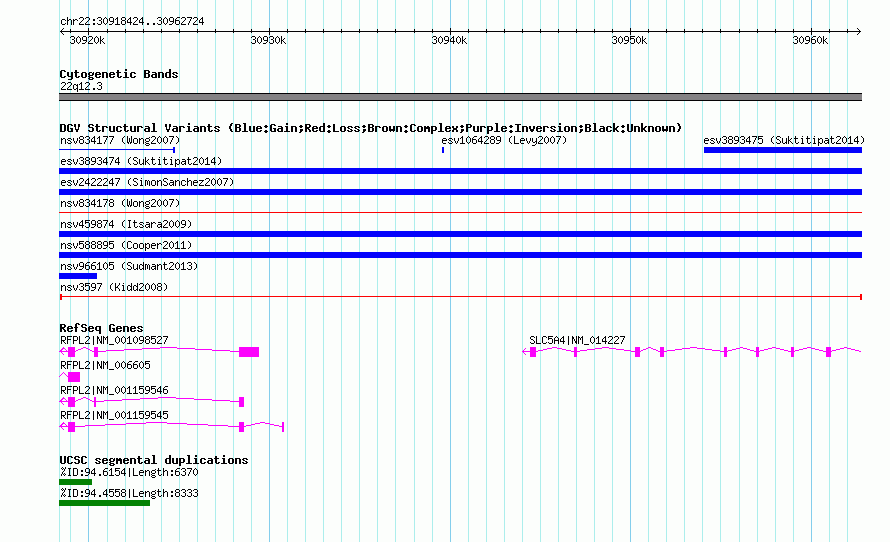
Task: Click the 30950k ruler mark
Action: pyautogui.click(x=629, y=40)
